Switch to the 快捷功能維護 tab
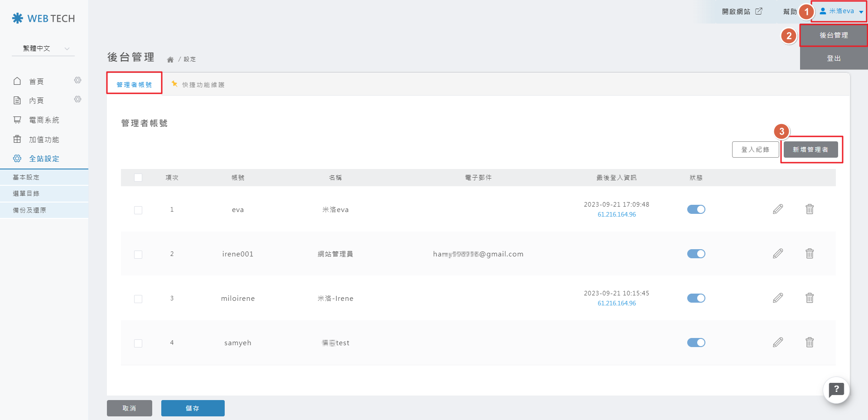 203,85
